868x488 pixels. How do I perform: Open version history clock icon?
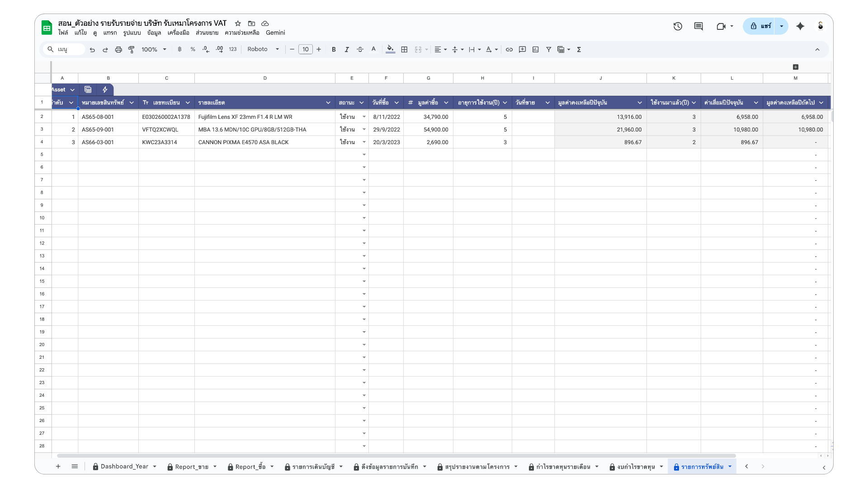677,26
